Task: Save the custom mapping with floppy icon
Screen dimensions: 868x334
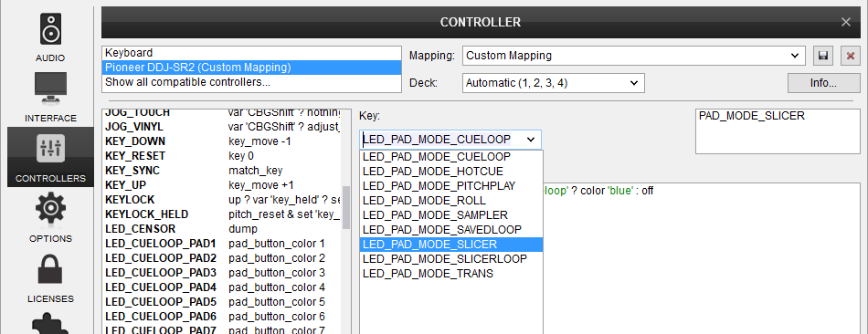Action: [x=822, y=56]
